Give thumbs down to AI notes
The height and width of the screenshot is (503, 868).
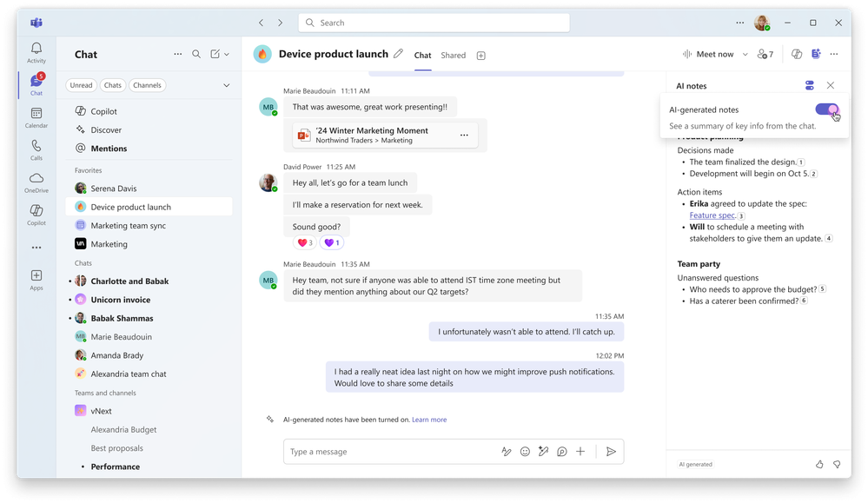(x=837, y=464)
